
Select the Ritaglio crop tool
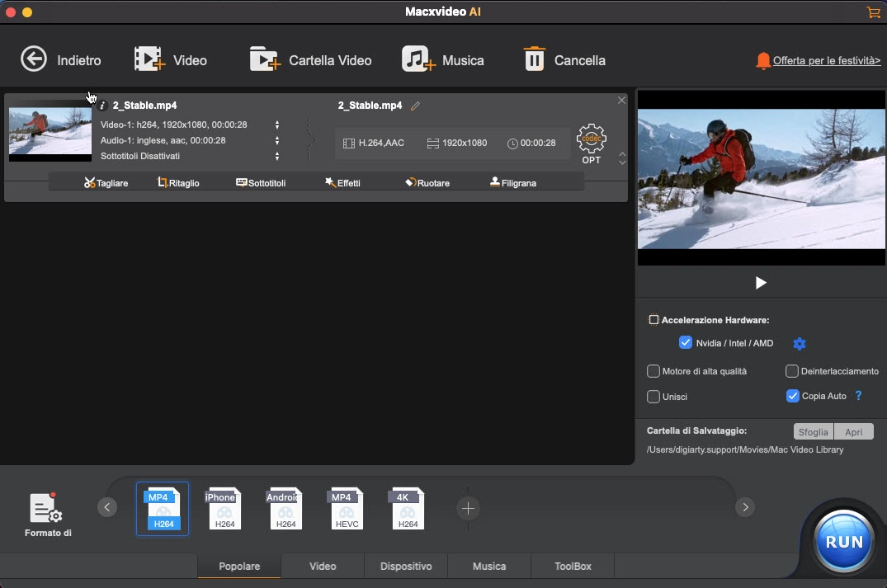(x=178, y=182)
